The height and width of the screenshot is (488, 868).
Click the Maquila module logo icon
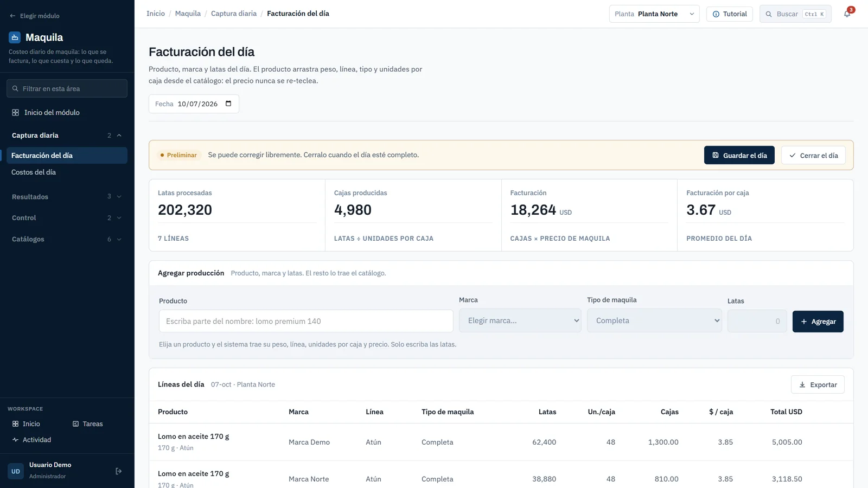coord(15,37)
